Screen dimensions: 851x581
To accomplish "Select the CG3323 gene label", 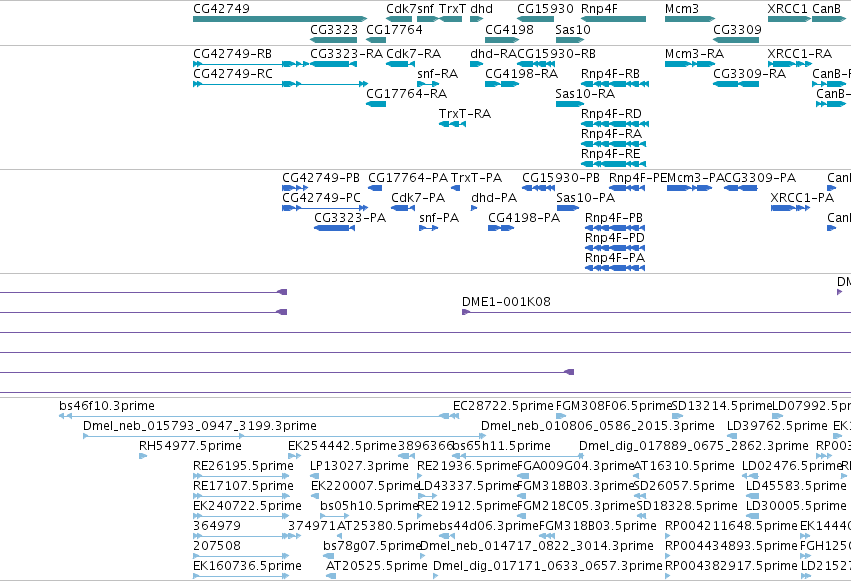I will click(334, 29).
